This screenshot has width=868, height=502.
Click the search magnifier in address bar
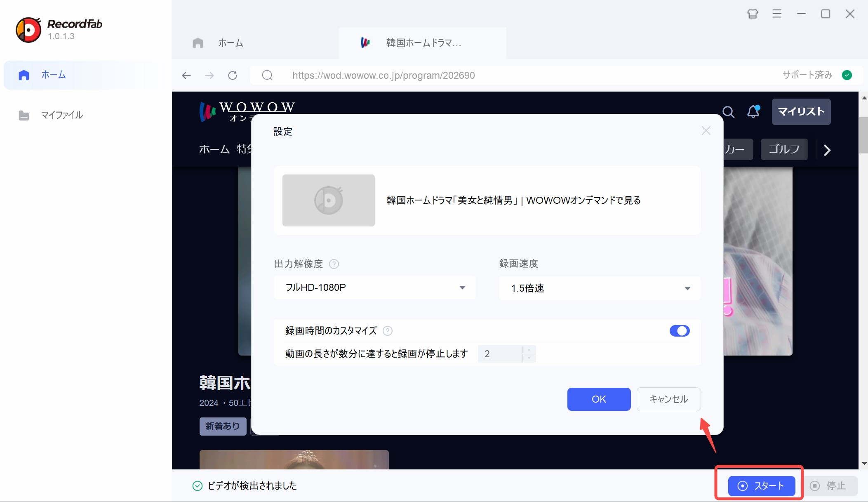click(267, 75)
